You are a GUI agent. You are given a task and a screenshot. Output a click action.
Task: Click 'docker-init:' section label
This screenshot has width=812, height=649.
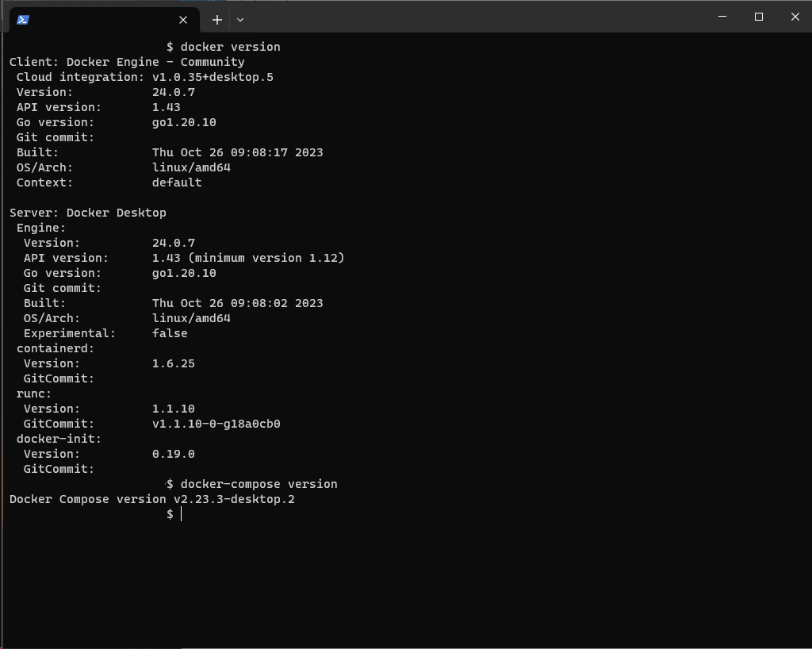[59, 439]
